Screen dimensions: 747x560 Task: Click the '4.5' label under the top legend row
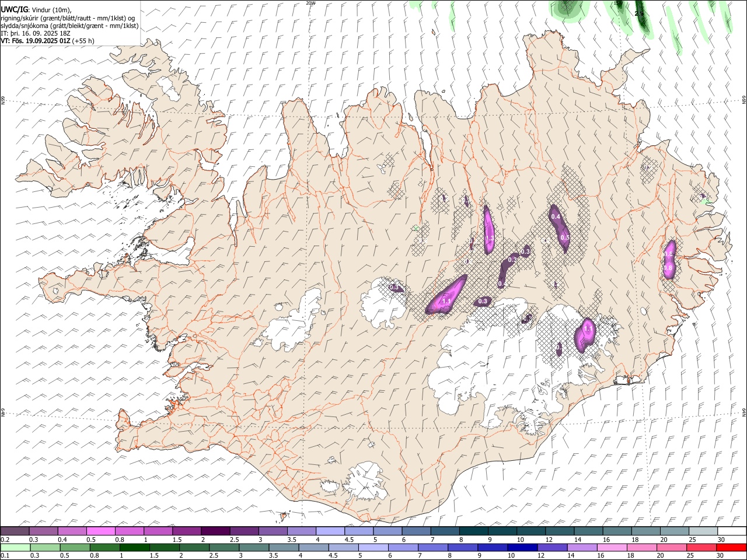click(x=349, y=540)
